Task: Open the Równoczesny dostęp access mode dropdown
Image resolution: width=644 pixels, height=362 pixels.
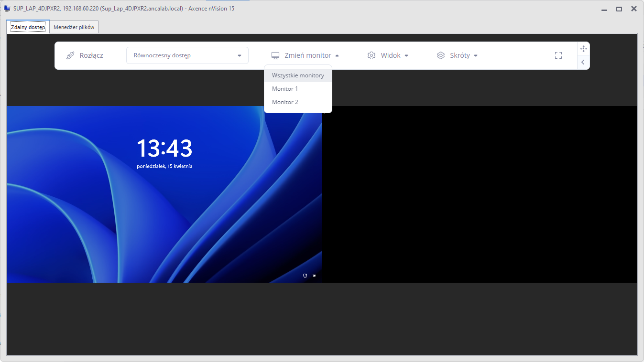Action: (x=187, y=55)
